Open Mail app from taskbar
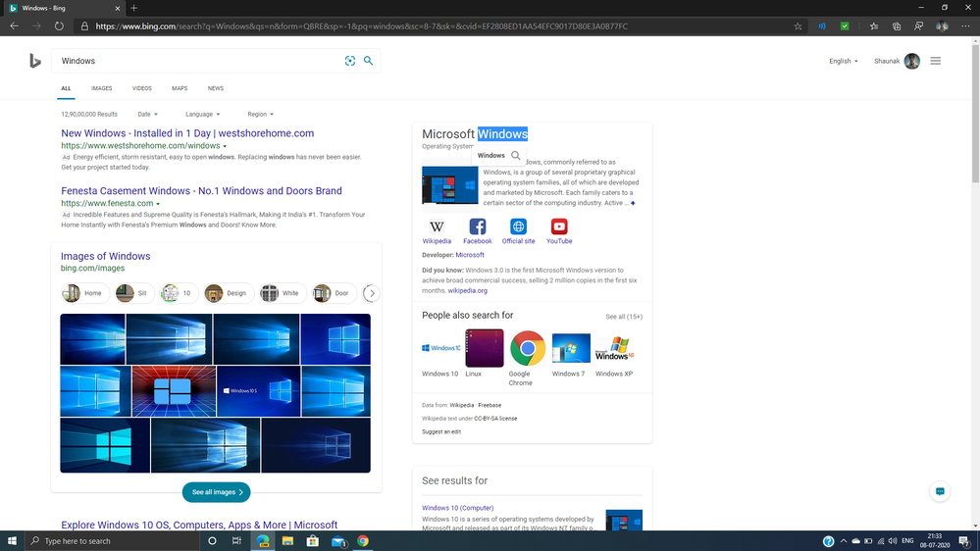The image size is (980, 551). pos(338,541)
